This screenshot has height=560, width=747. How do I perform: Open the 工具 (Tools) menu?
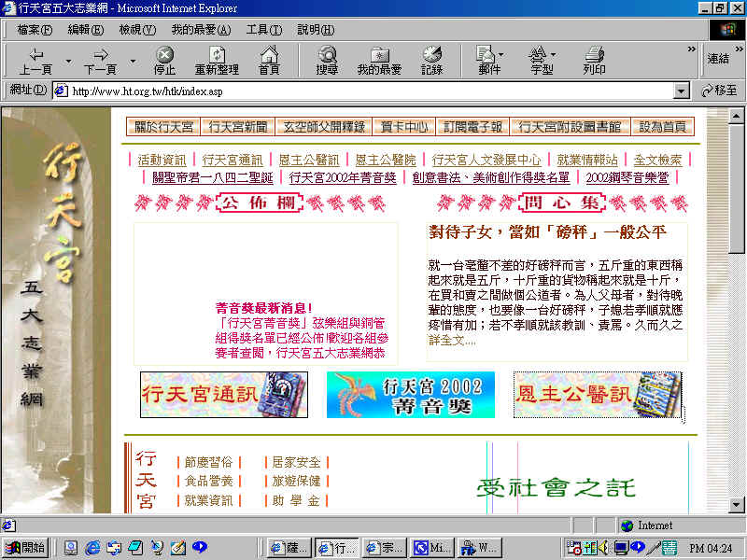(264, 30)
